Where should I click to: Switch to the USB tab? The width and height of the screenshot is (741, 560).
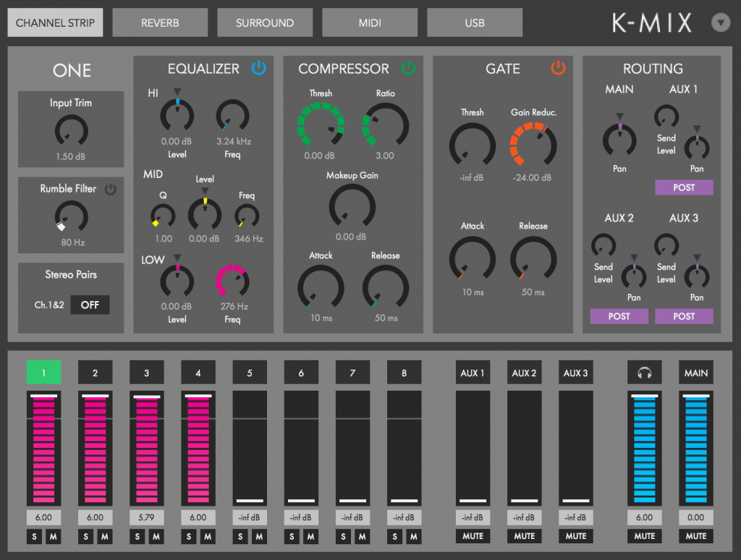click(474, 22)
